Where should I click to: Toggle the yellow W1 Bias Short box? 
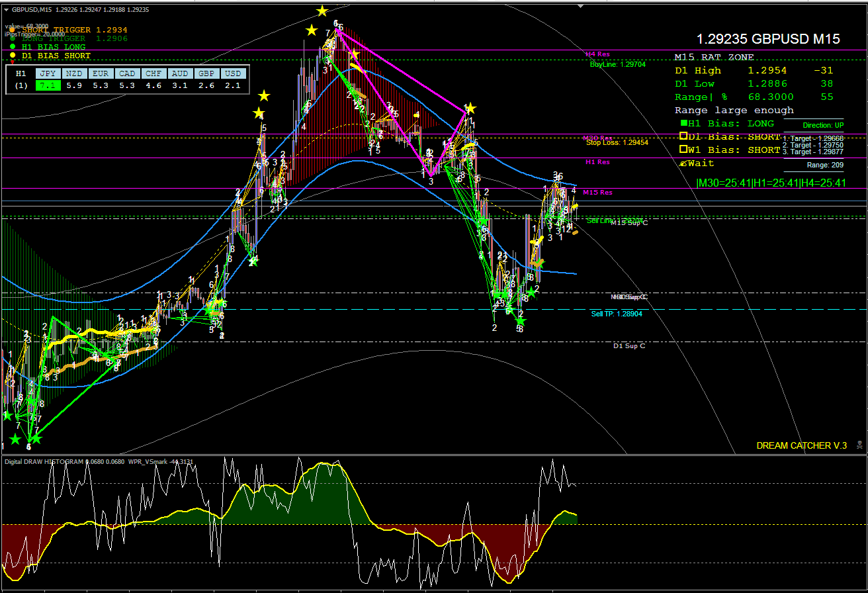point(683,150)
